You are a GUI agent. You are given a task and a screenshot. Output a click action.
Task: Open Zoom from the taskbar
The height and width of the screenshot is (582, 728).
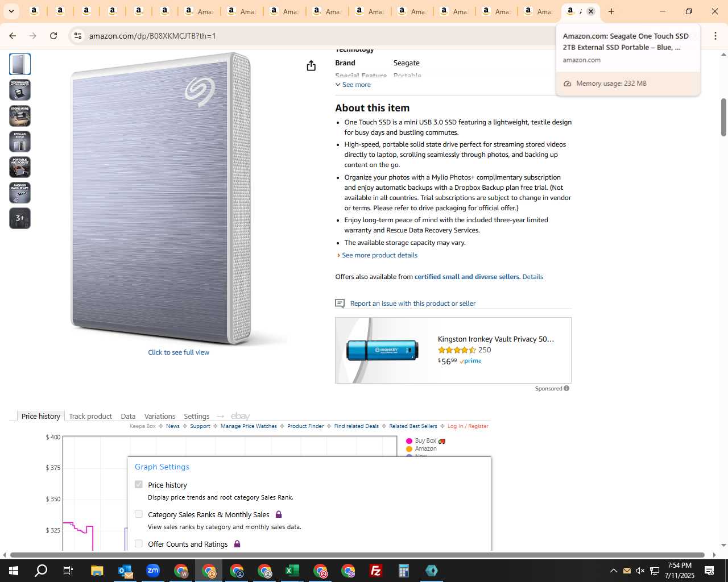pos(153,571)
